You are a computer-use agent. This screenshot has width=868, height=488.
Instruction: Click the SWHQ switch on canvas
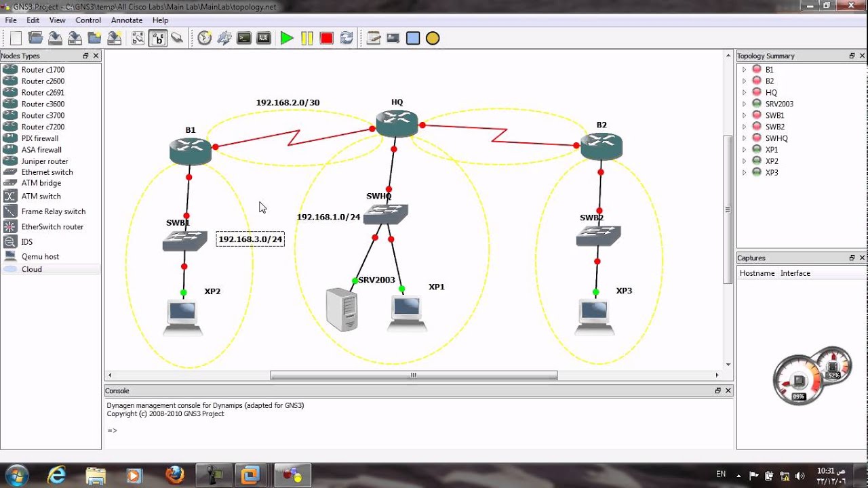(385, 215)
